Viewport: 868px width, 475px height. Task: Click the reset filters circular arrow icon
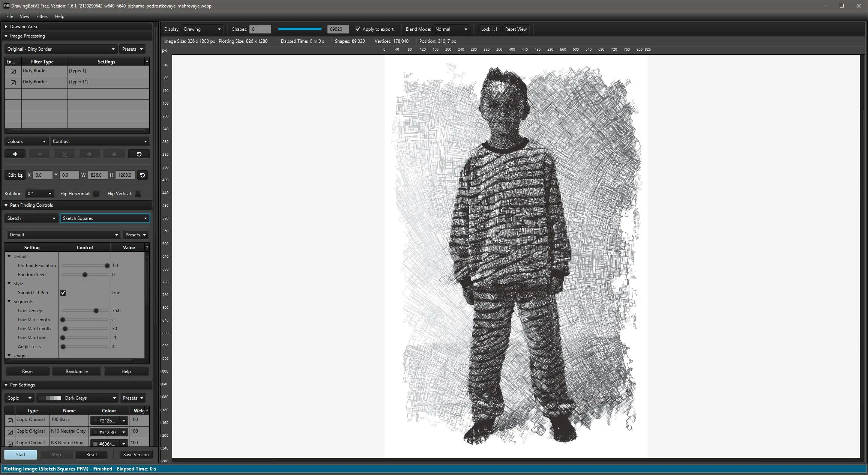tap(139, 154)
